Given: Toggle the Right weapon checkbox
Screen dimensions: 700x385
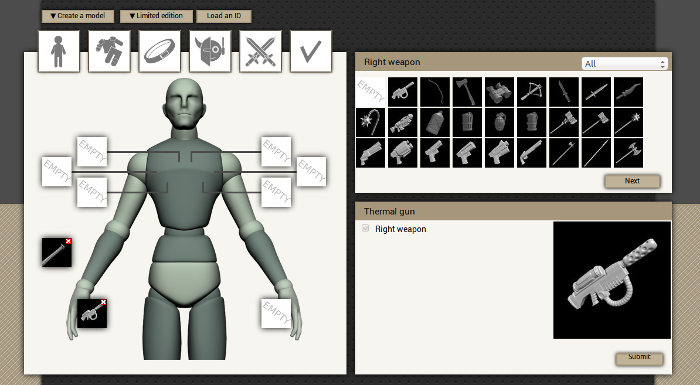Looking at the screenshot, I should point(366,228).
